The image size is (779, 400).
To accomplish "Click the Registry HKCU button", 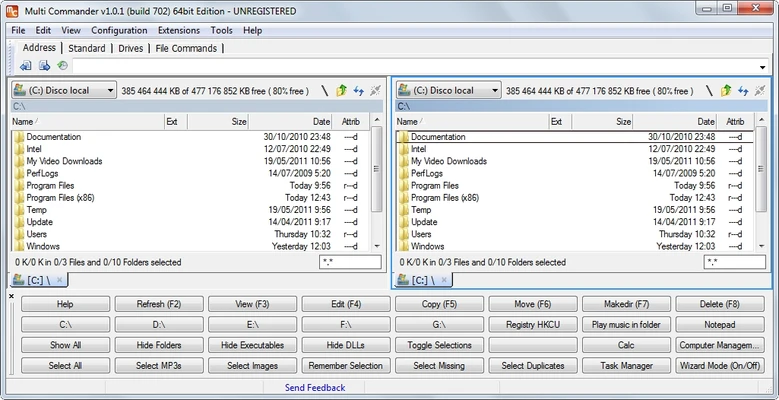I will click(x=533, y=324).
